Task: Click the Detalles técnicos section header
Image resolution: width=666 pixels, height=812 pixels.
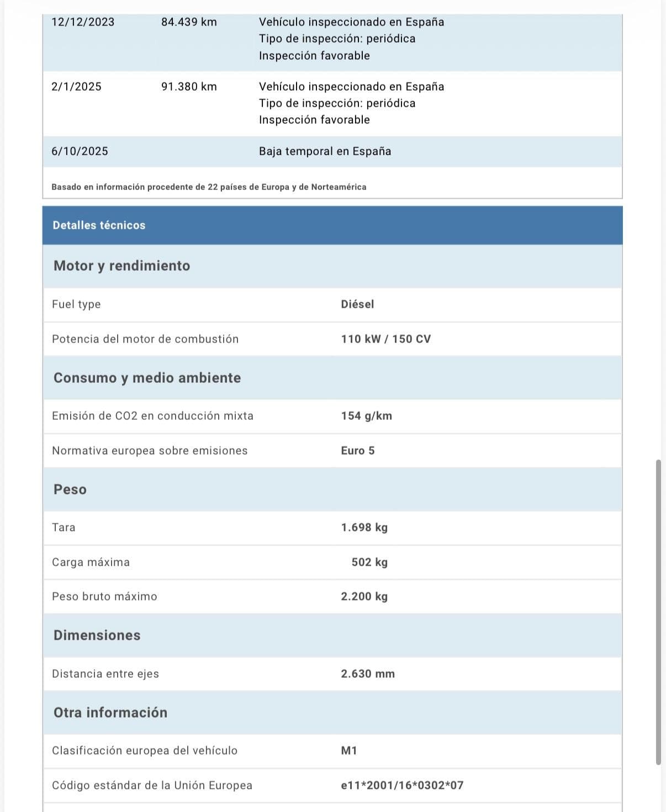Action: [x=99, y=225]
